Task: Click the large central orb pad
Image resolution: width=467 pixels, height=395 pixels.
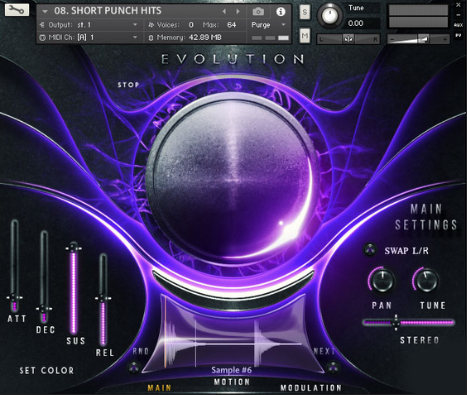Action: (232, 179)
